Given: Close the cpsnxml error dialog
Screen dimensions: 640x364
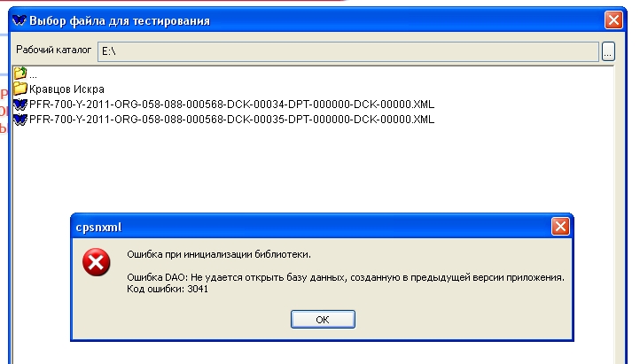Looking at the screenshot, I should pyautogui.click(x=560, y=227).
